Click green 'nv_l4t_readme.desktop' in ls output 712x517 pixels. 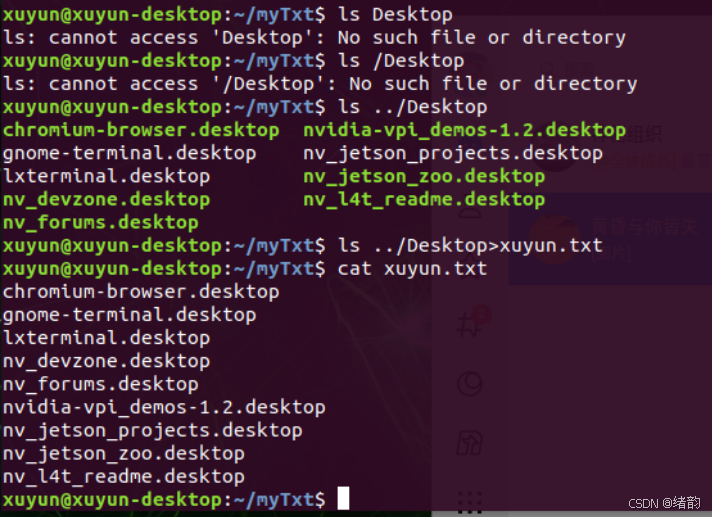[x=424, y=200]
